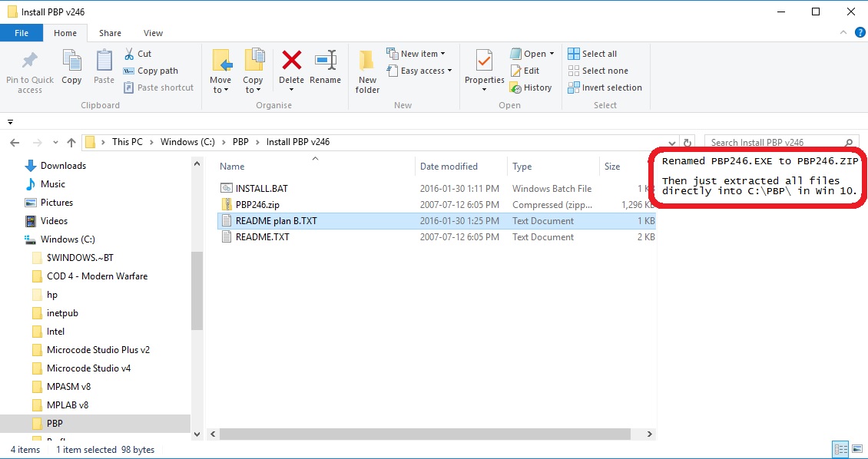Open address bar history dropdown
868x459 pixels.
tap(672, 143)
